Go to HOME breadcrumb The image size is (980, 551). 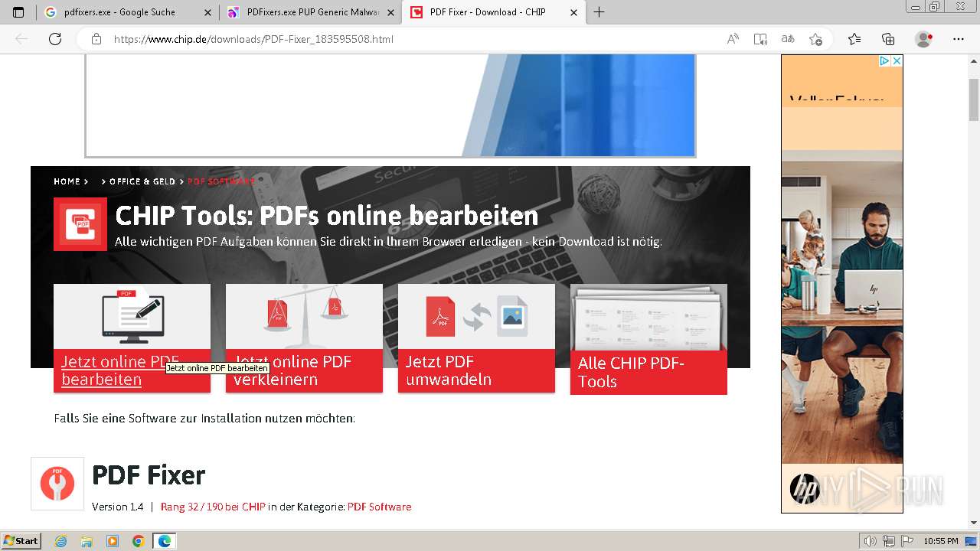click(x=67, y=181)
